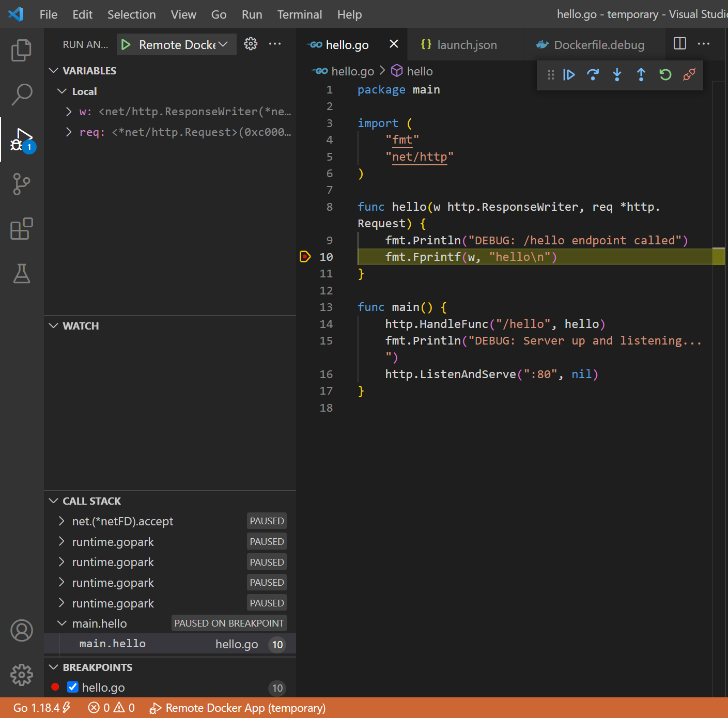
Task: Collapse the Local scope
Action: (x=62, y=91)
